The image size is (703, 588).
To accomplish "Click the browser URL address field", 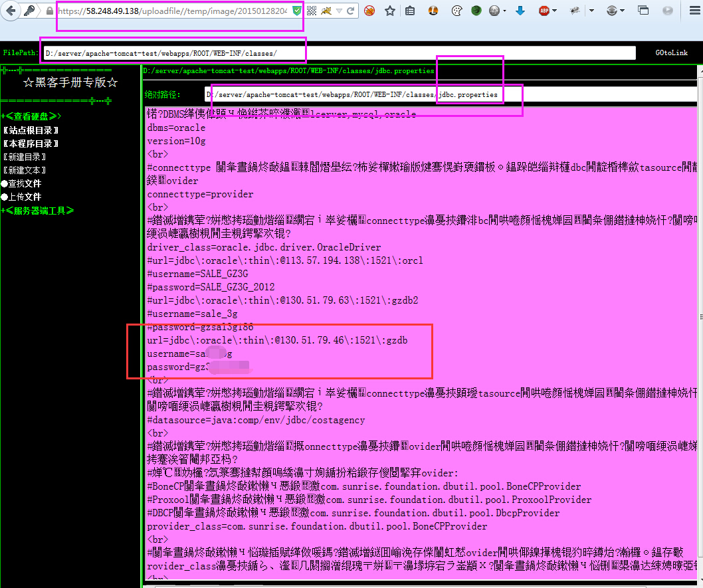I will 173,11.
